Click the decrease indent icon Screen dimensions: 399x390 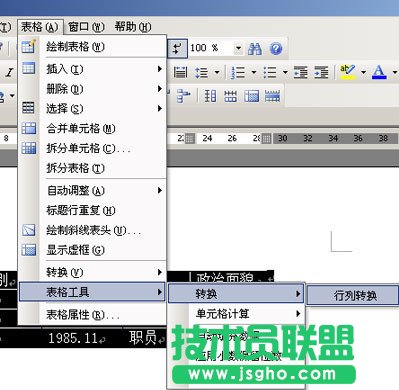[x=301, y=72]
